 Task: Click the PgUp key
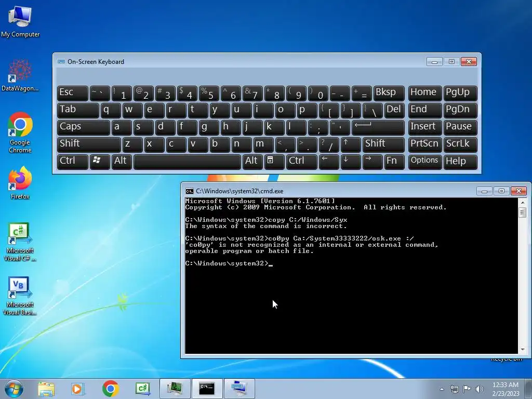click(460, 94)
